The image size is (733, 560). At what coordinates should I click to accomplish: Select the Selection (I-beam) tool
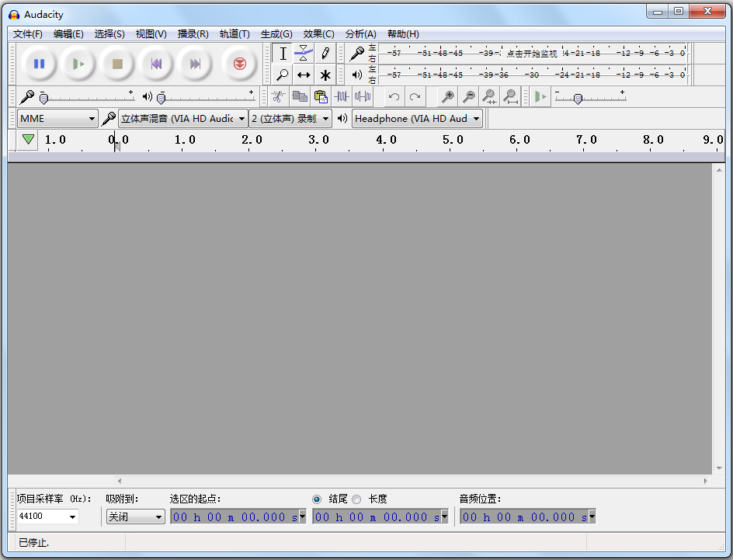point(283,54)
